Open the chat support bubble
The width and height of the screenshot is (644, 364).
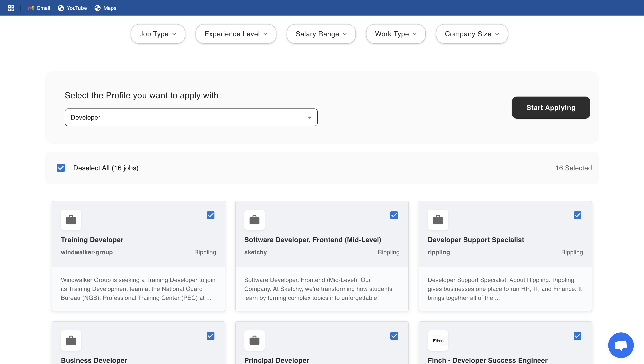click(621, 345)
